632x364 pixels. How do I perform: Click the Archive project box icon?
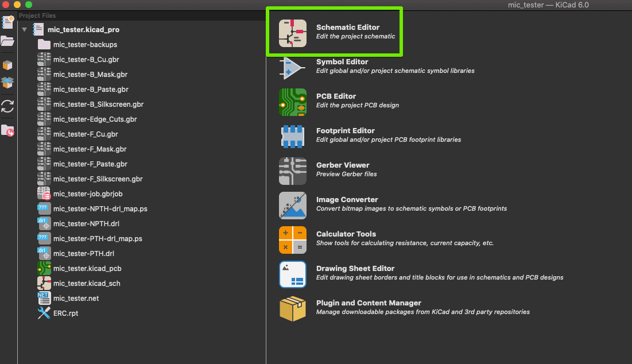click(x=7, y=65)
